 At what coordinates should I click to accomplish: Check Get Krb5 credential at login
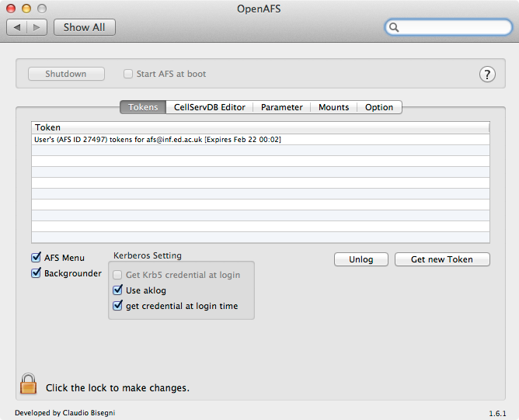point(117,275)
